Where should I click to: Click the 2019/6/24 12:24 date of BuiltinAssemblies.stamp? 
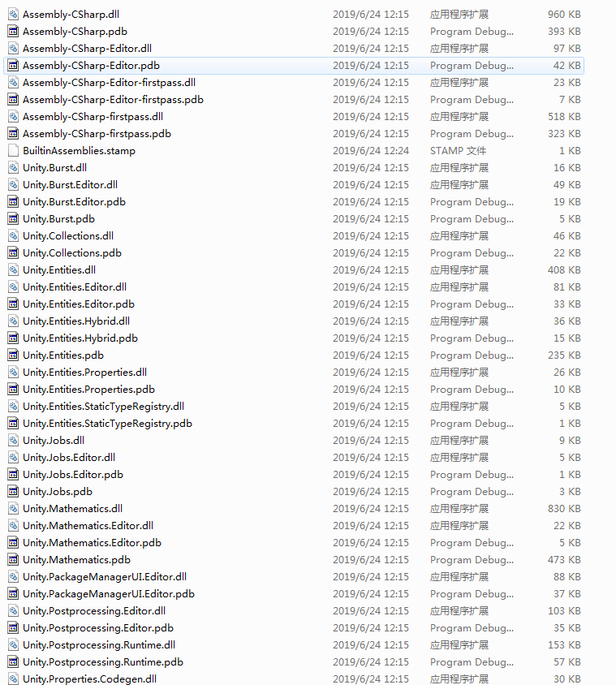coord(370,151)
